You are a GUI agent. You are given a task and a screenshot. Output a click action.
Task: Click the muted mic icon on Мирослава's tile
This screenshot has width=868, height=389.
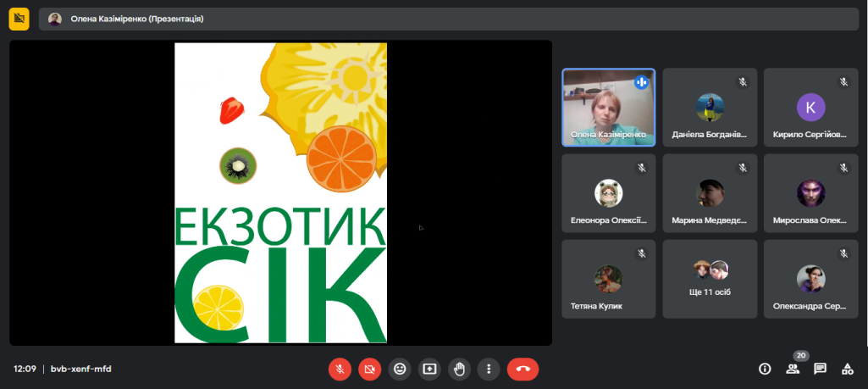(843, 167)
